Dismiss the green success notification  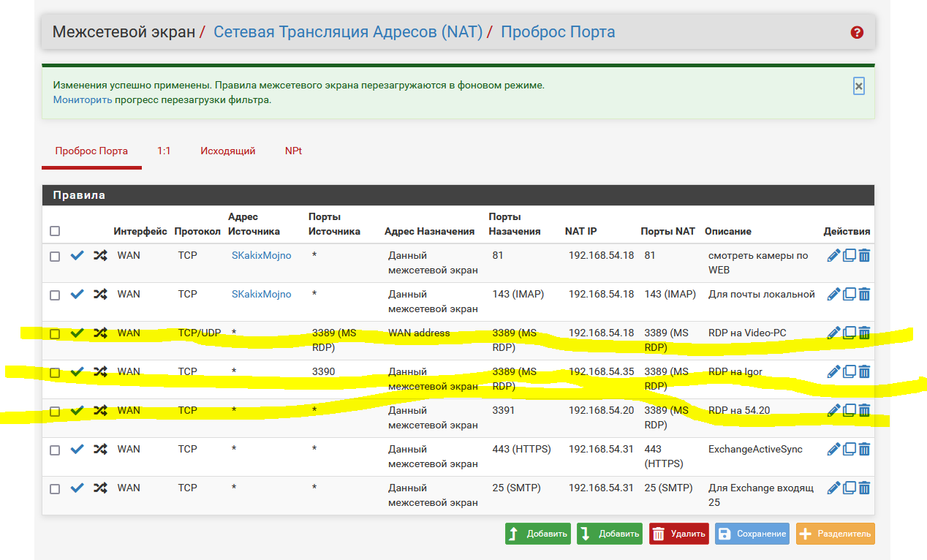pyautogui.click(x=859, y=86)
